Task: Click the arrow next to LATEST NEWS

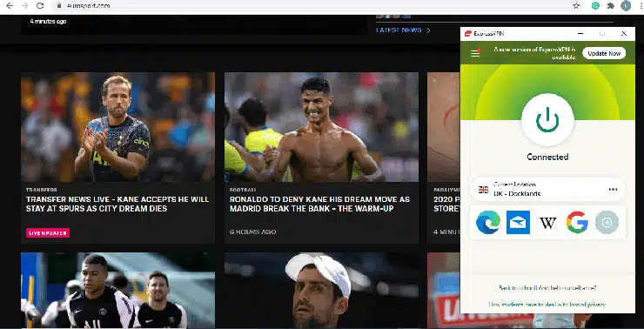Action: point(428,30)
